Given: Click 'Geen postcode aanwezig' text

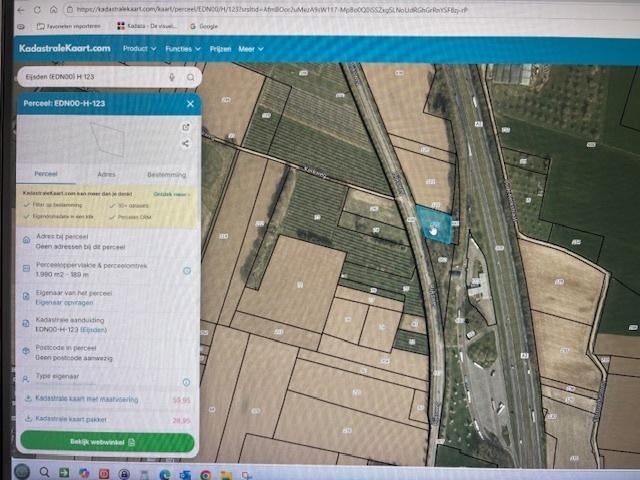Looking at the screenshot, I should tap(74, 358).
